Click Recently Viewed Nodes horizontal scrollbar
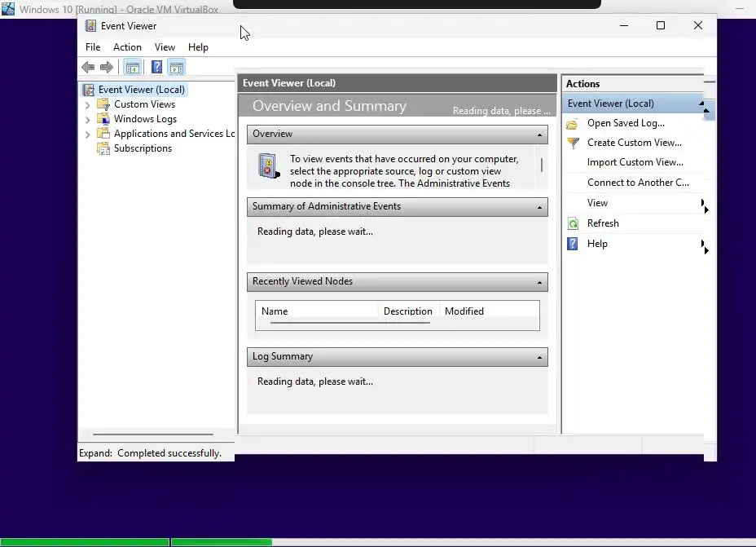This screenshot has height=547, width=756. [x=350, y=322]
